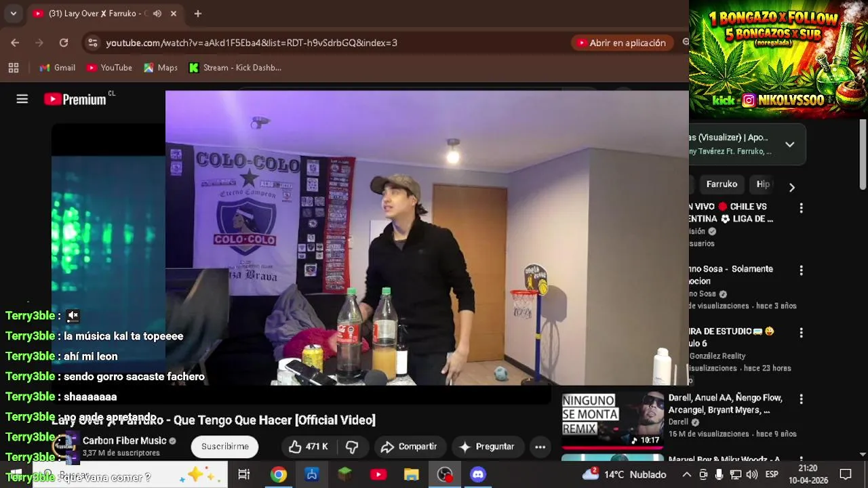Open the volume speaker tray icon
Screen dimensions: 868x488
coord(751,474)
